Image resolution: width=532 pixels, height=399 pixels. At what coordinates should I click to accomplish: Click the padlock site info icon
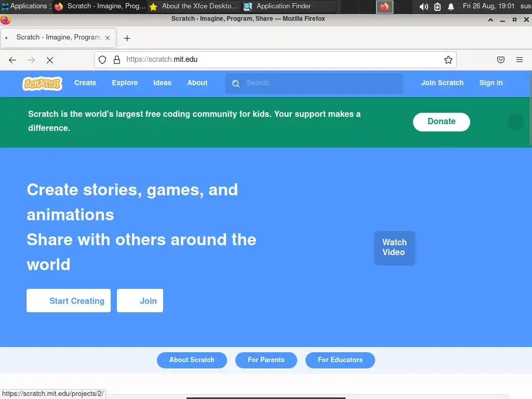(117, 60)
